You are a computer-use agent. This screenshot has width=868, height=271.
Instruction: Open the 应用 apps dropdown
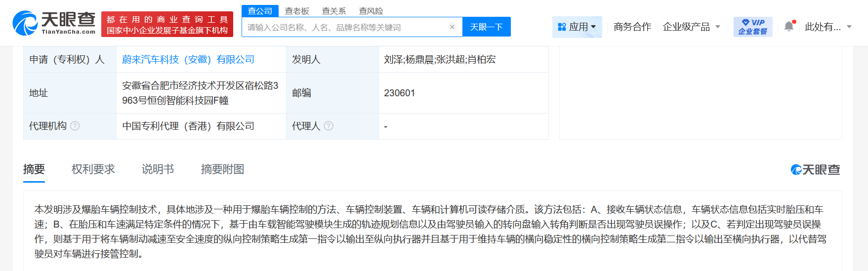[577, 27]
